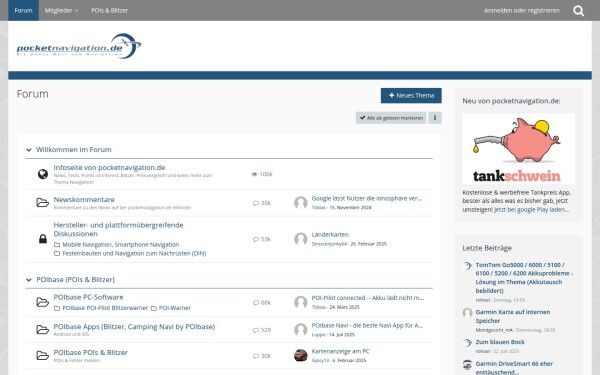Screen dimensions: 600x375
Task: Click the folder icon beside Newskommentare
Action: (x=42, y=202)
